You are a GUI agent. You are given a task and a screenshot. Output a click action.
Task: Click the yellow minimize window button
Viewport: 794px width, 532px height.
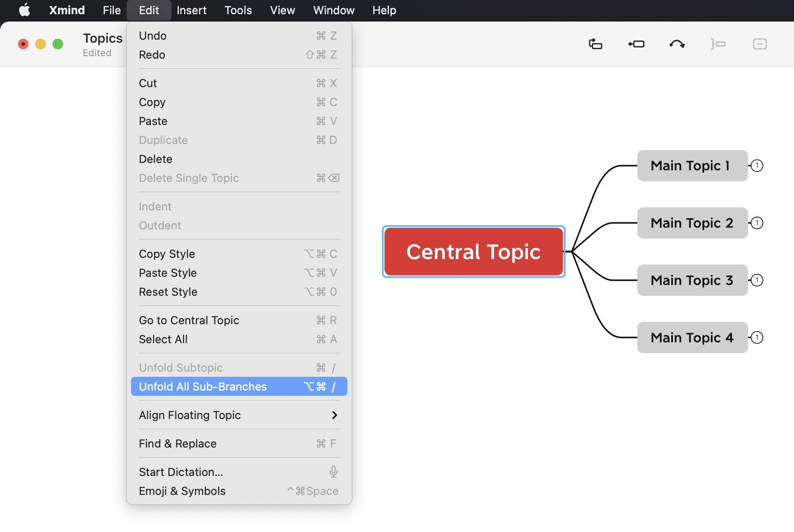click(x=41, y=44)
